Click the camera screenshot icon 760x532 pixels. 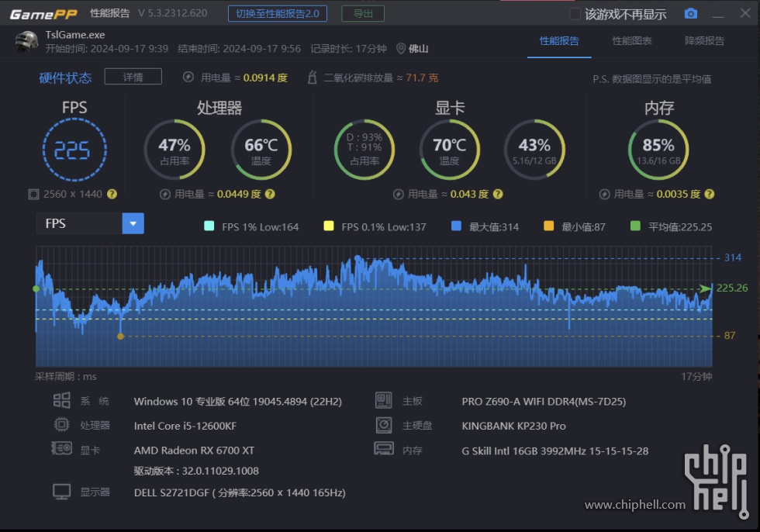pos(691,13)
